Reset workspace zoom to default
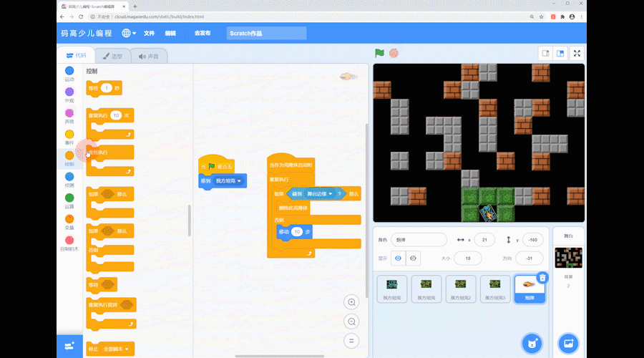The width and height of the screenshot is (644, 358). coord(351,341)
